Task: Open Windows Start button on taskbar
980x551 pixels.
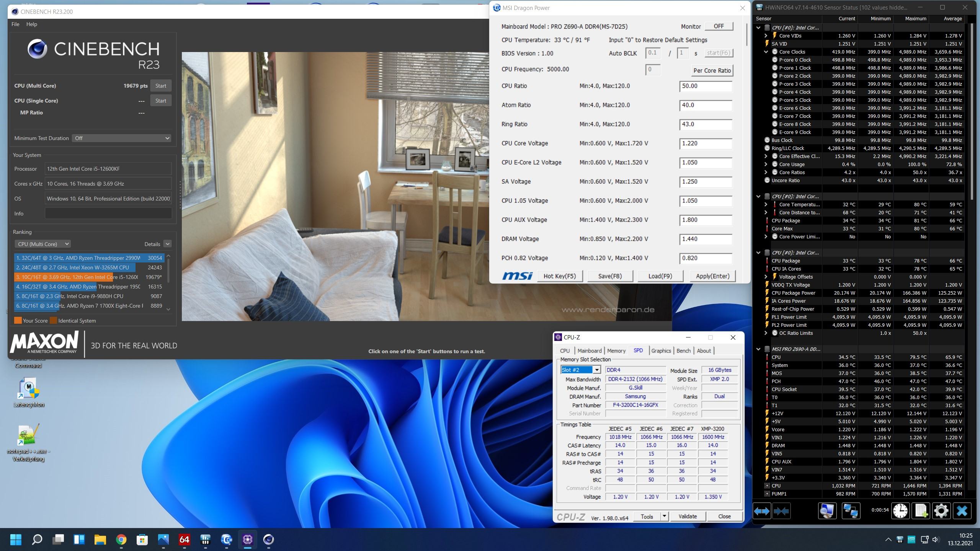Action: 16,540
